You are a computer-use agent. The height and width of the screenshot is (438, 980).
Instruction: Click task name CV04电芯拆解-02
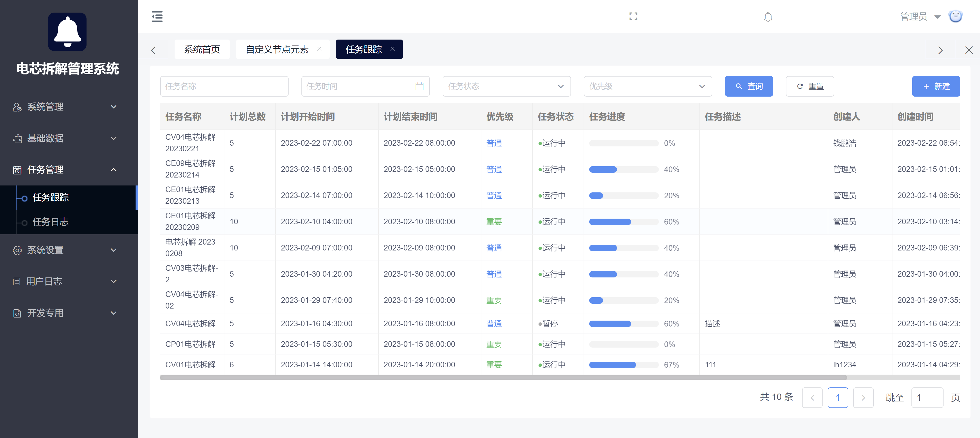click(191, 300)
